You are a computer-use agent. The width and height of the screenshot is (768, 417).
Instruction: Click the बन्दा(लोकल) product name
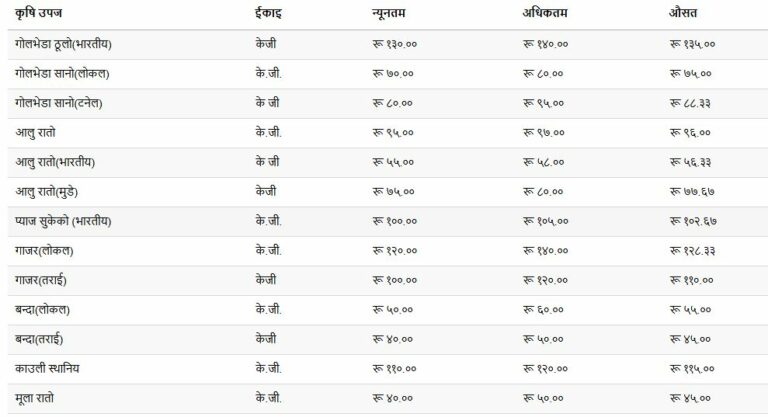[43, 310]
